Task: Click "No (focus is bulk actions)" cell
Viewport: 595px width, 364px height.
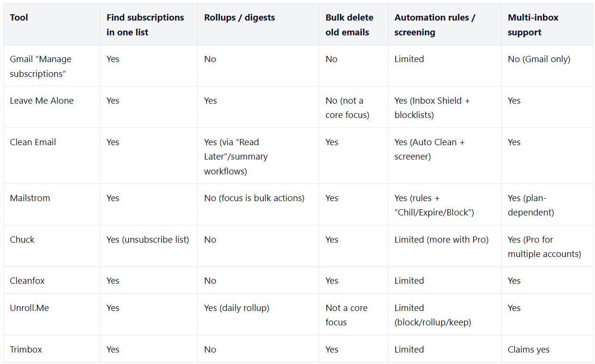Action: click(254, 198)
